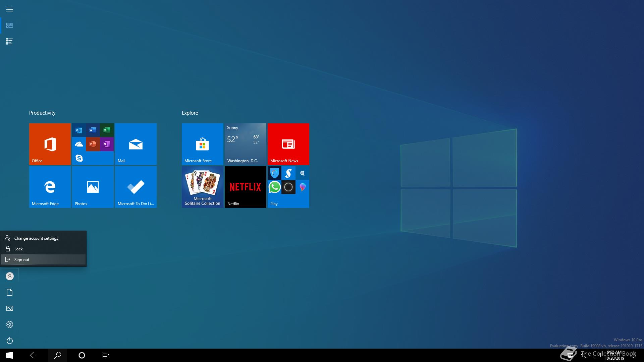The image size is (644, 362).
Task: Open the Action Center notification icon
Action: pos(633,355)
